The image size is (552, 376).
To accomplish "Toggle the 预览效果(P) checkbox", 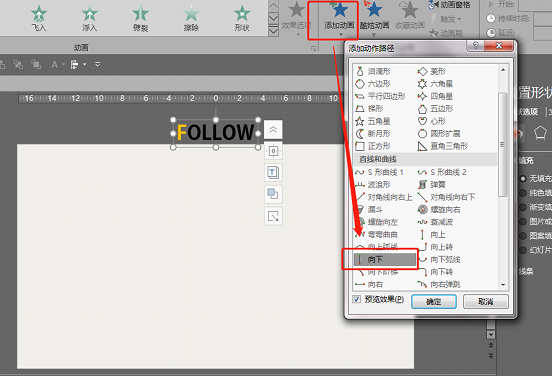I will [x=357, y=299].
